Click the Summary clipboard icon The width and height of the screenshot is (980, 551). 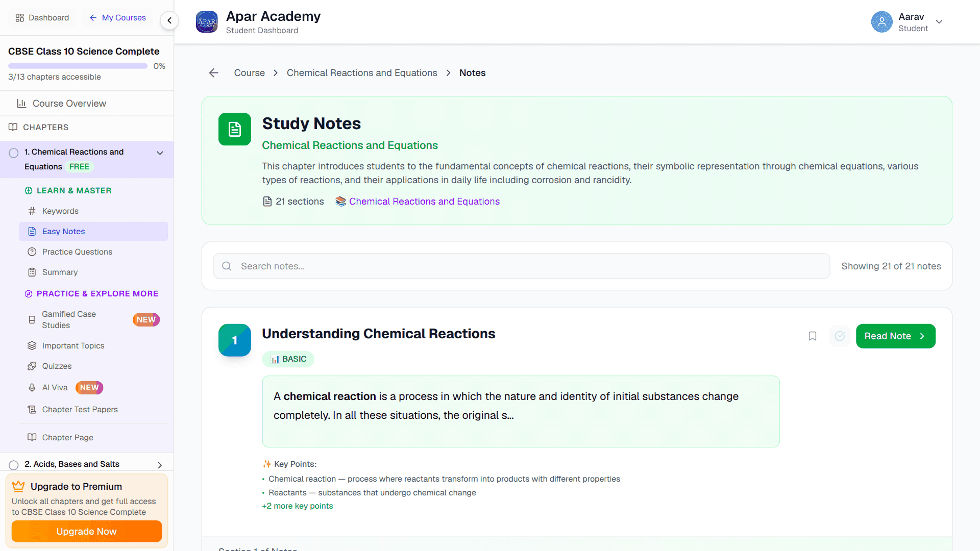tap(32, 272)
